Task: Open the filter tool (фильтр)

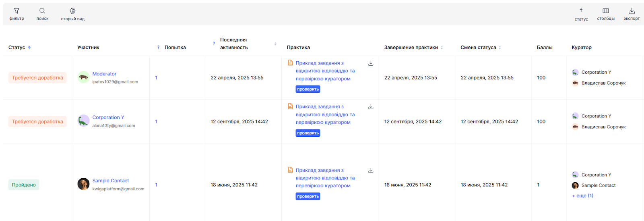Action: coord(17,11)
